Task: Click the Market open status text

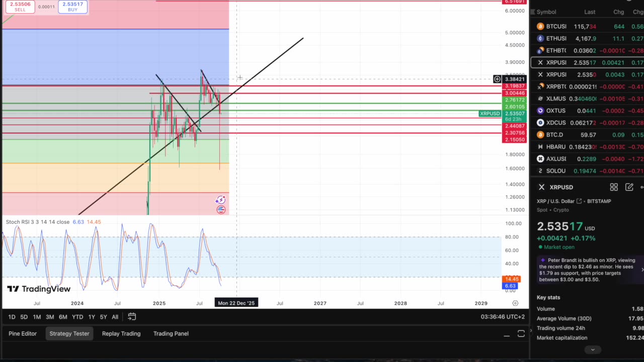Action: pyautogui.click(x=559, y=247)
